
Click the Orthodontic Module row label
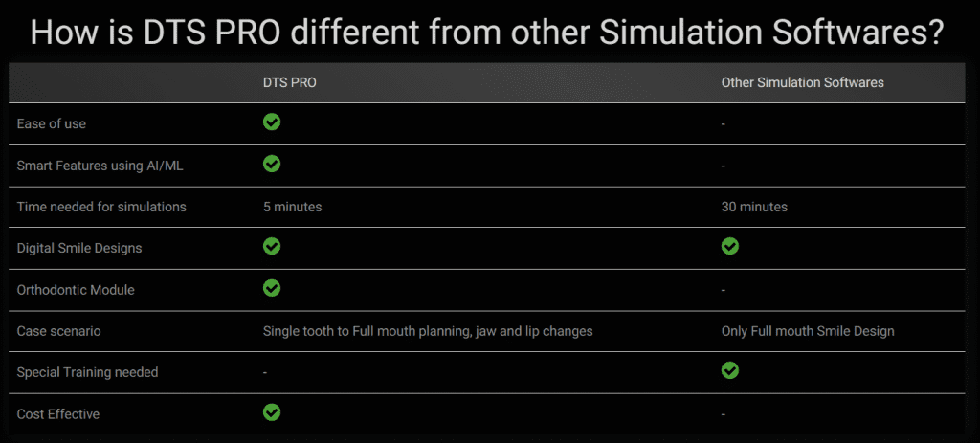[76, 290]
